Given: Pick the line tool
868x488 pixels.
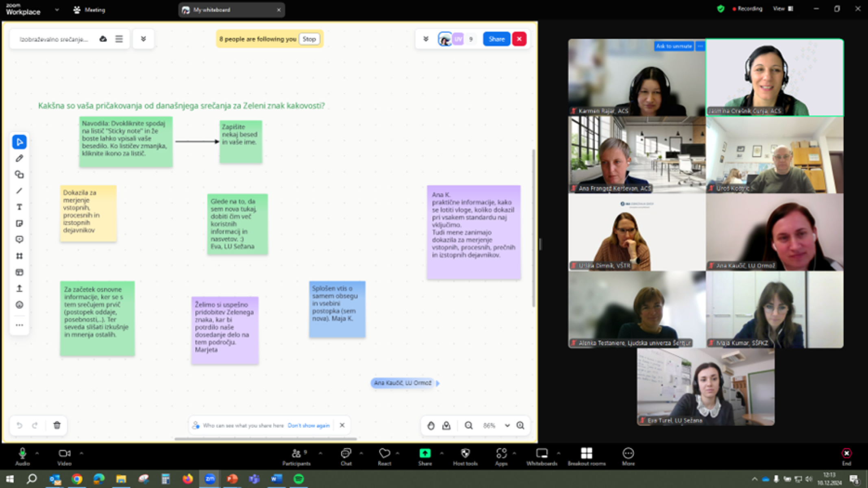Looking at the screenshot, I should pos(19,191).
